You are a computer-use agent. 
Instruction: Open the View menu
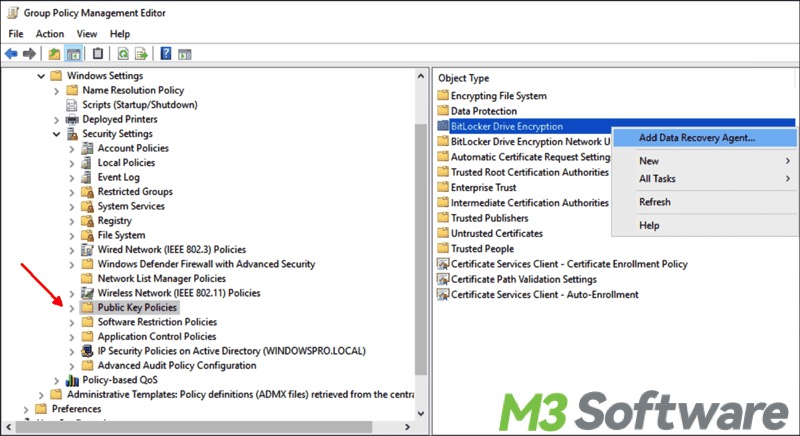[87, 34]
